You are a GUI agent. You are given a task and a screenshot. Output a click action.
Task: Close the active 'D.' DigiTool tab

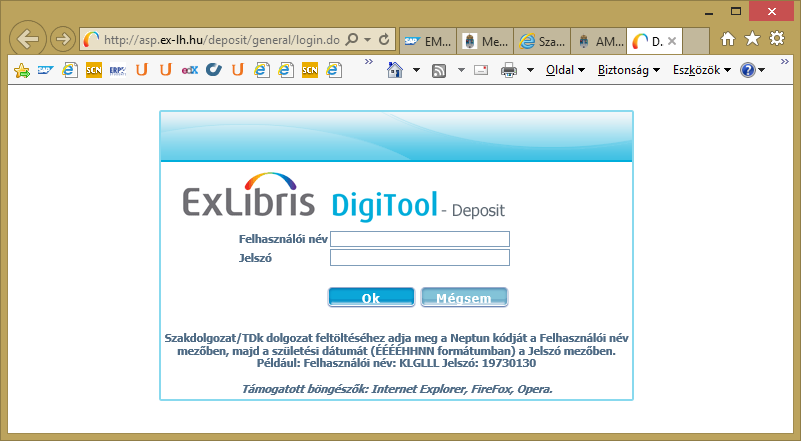point(672,41)
